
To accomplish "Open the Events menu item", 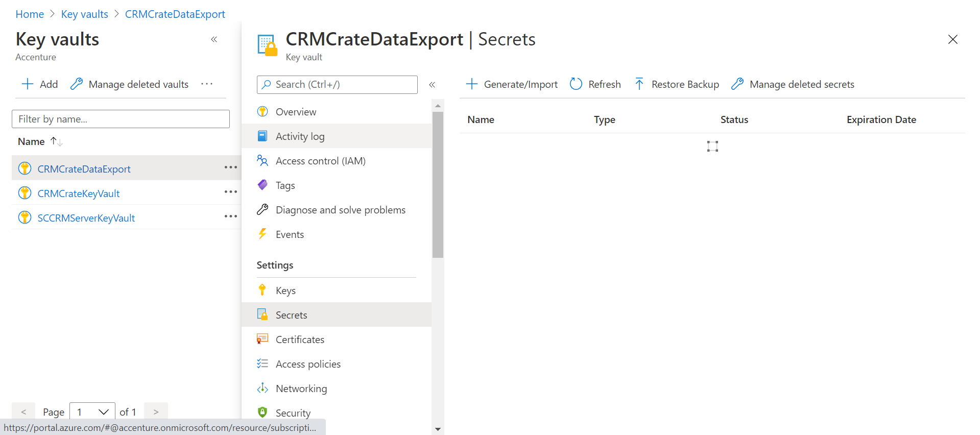I will point(337,234).
